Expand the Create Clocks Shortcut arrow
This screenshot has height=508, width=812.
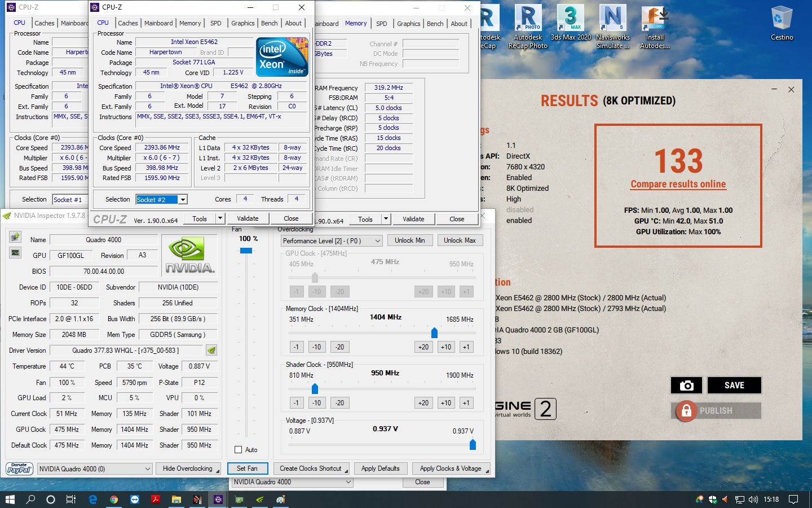pos(346,470)
